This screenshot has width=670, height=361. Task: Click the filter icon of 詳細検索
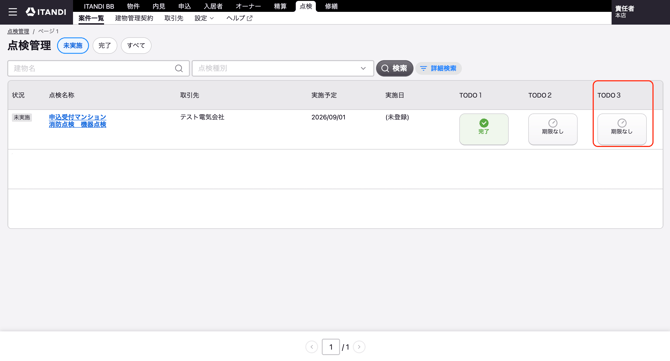[423, 68]
